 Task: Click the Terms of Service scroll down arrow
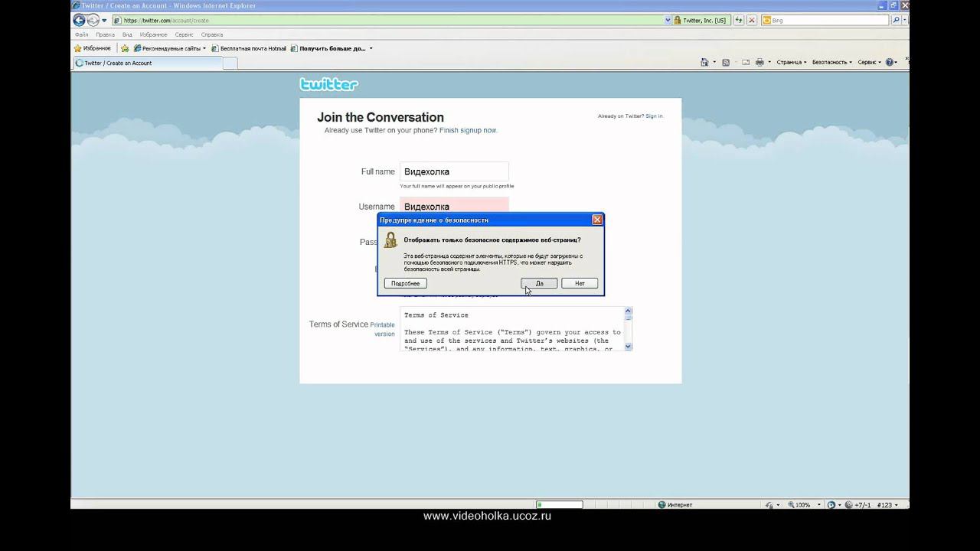pyautogui.click(x=629, y=347)
